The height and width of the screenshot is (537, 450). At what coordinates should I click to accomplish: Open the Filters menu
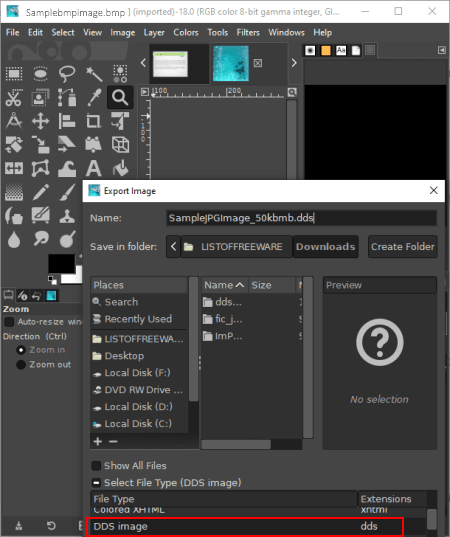pyautogui.click(x=248, y=33)
